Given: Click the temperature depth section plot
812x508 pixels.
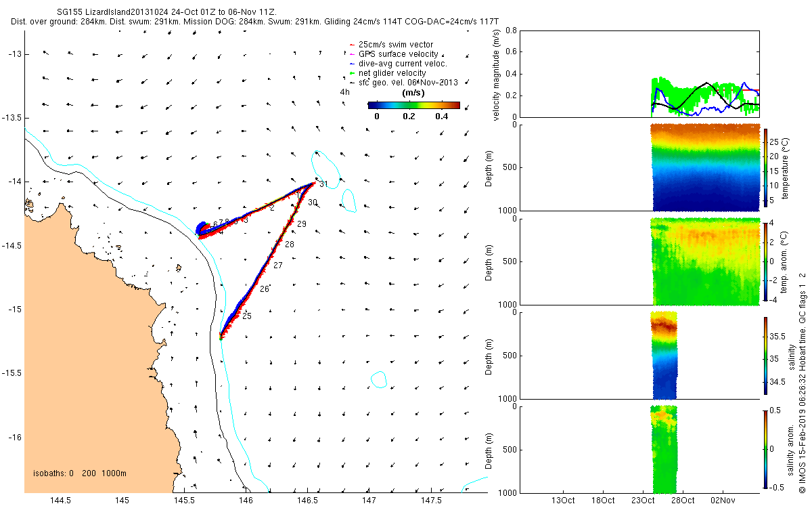Looking at the screenshot, I should point(641,167).
